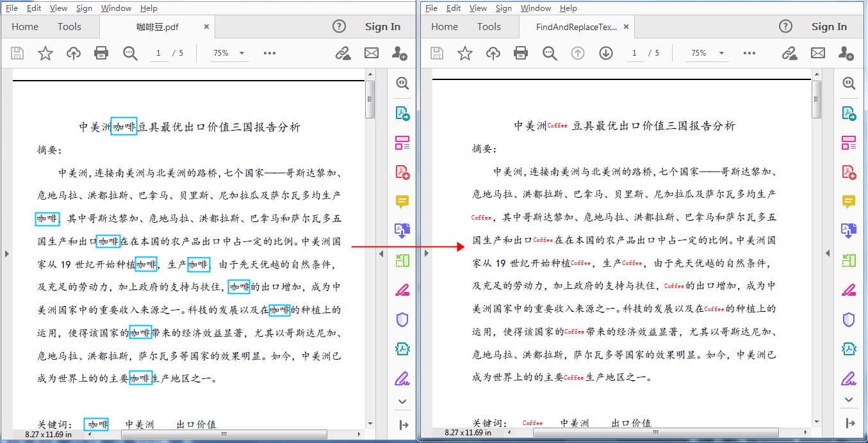The height and width of the screenshot is (443, 868).
Task: Open the 75% zoom dropdown in the right window
Action: tap(722, 53)
